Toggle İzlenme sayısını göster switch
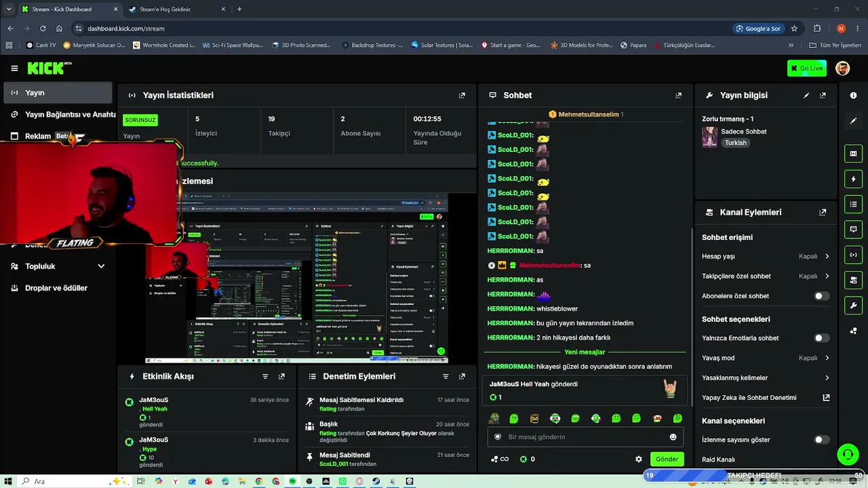Image resolution: width=868 pixels, height=488 pixels. pyautogui.click(x=821, y=440)
